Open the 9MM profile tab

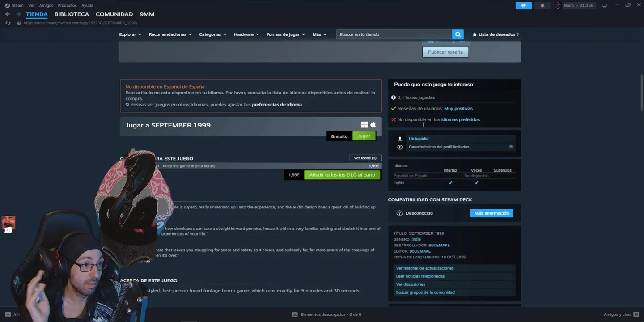click(x=147, y=14)
